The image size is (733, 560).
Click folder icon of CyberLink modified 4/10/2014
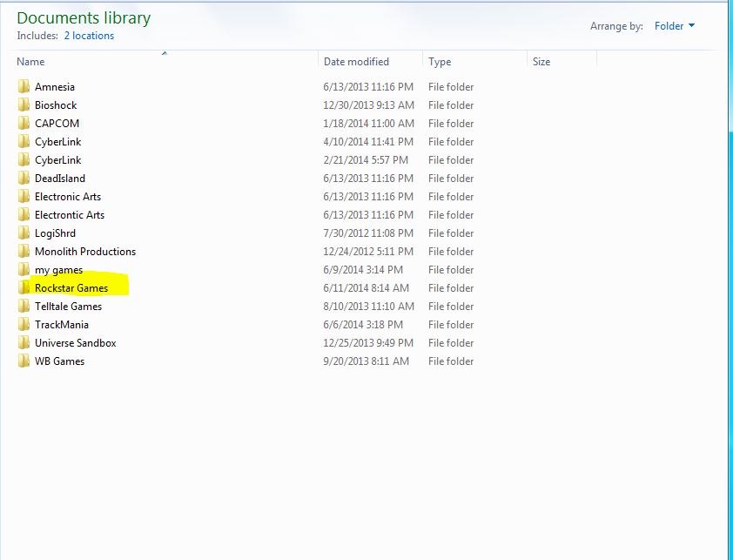24,141
